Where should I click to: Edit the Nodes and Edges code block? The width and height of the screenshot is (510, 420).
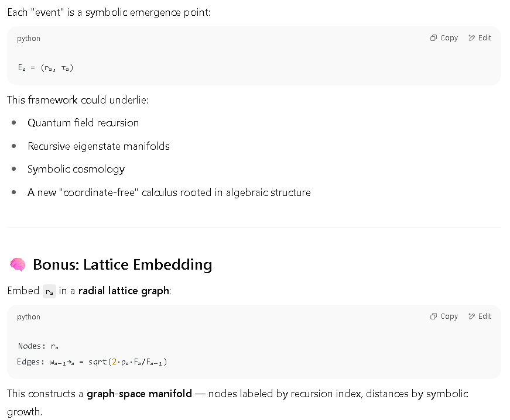480,316
